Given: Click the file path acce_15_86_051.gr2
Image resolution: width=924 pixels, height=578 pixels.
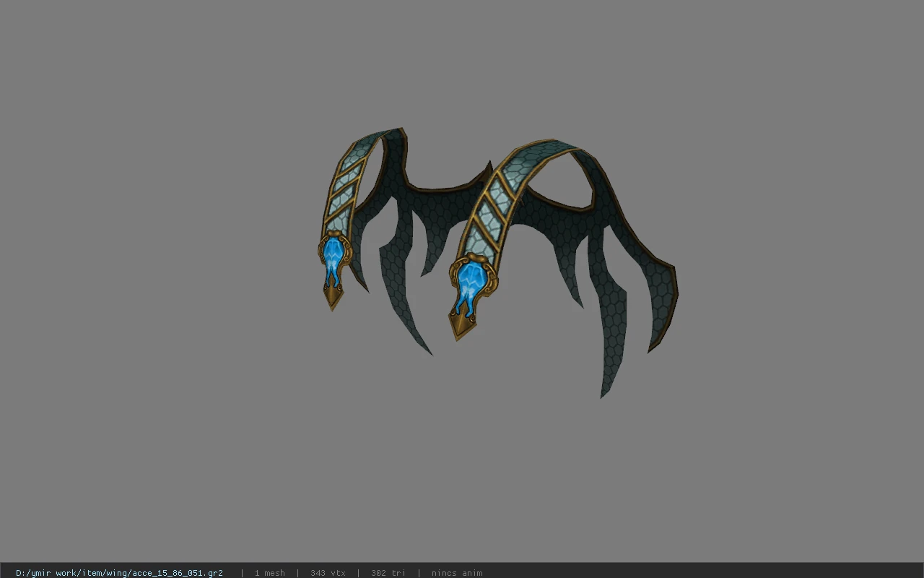Looking at the screenshot, I should (119, 573).
